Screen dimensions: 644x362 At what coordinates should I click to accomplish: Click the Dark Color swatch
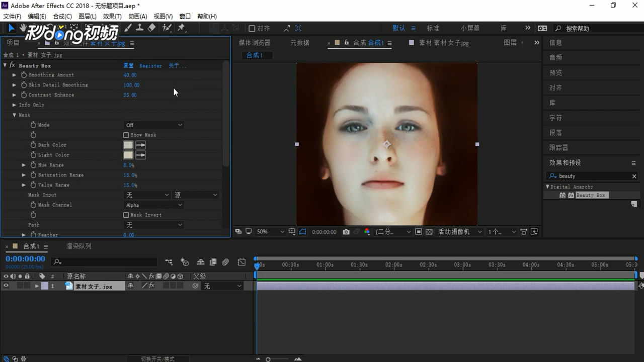(x=128, y=145)
